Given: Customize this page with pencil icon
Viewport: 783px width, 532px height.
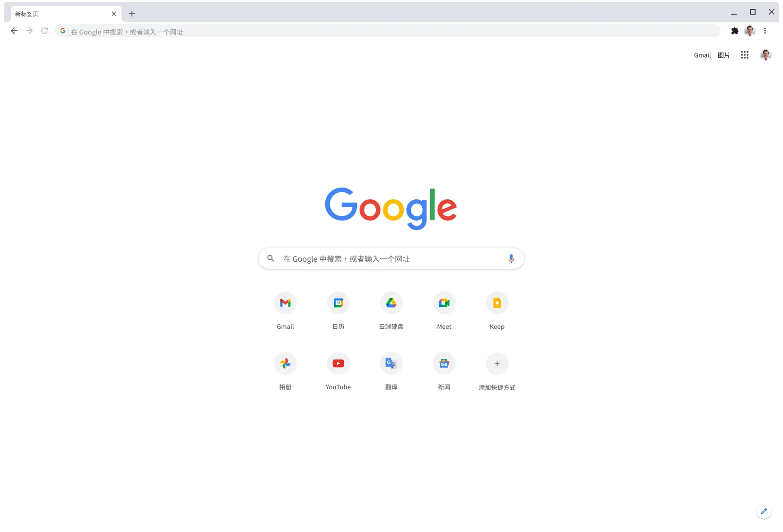Looking at the screenshot, I should 764,511.
